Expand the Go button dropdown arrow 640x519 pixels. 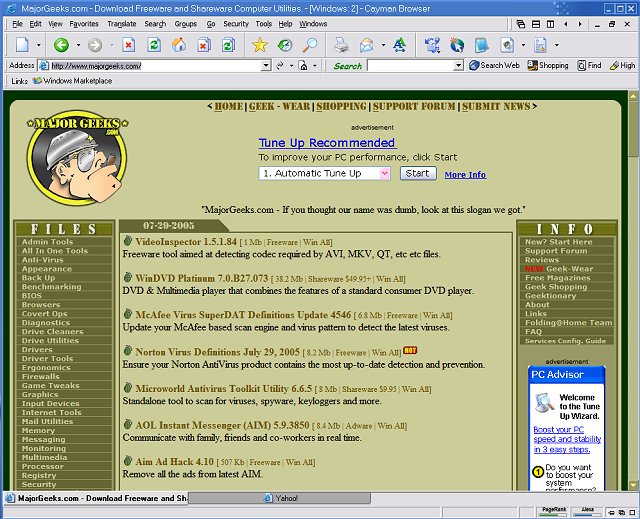pos(291,65)
